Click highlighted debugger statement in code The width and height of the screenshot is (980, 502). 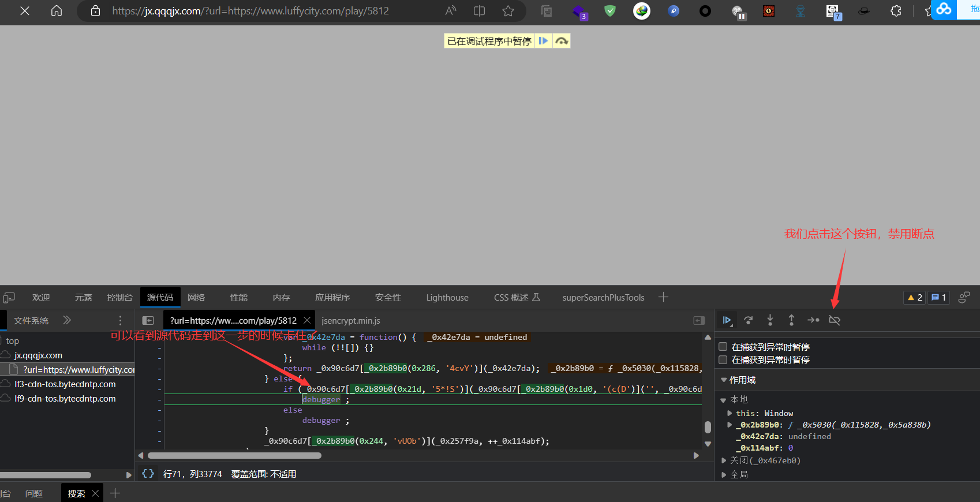(321, 399)
